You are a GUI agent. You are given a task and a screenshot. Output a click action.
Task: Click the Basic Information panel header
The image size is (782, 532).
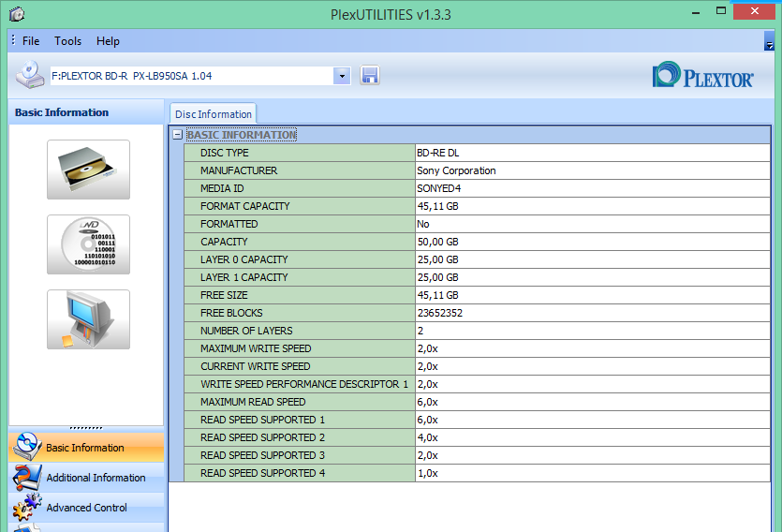pos(86,112)
